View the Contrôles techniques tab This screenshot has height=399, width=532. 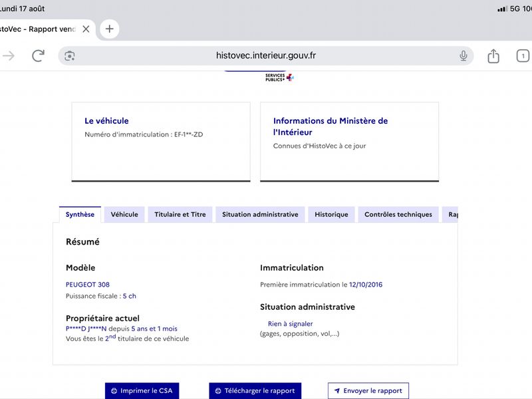pos(398,214)
